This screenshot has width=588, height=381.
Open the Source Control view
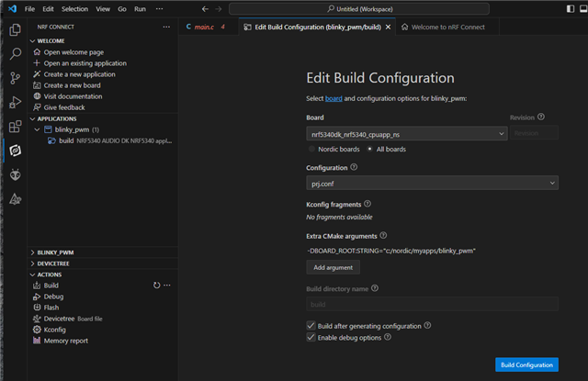pos(15,78)
